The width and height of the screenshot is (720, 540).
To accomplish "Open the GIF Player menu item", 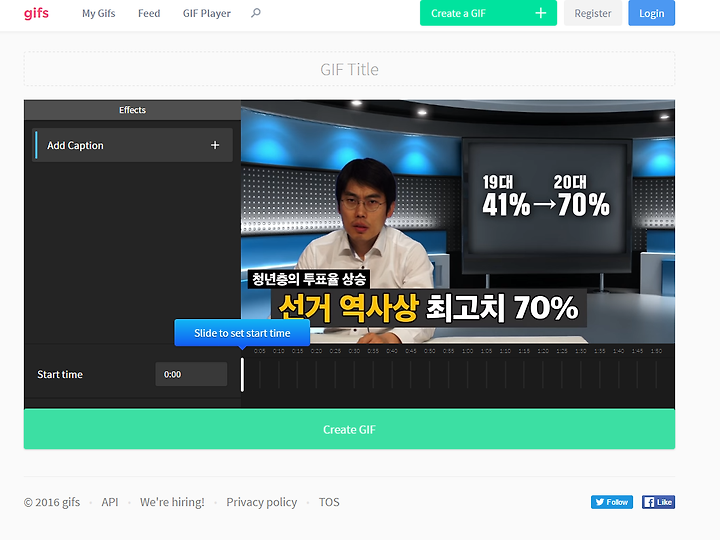I will [x=206, y=13].
